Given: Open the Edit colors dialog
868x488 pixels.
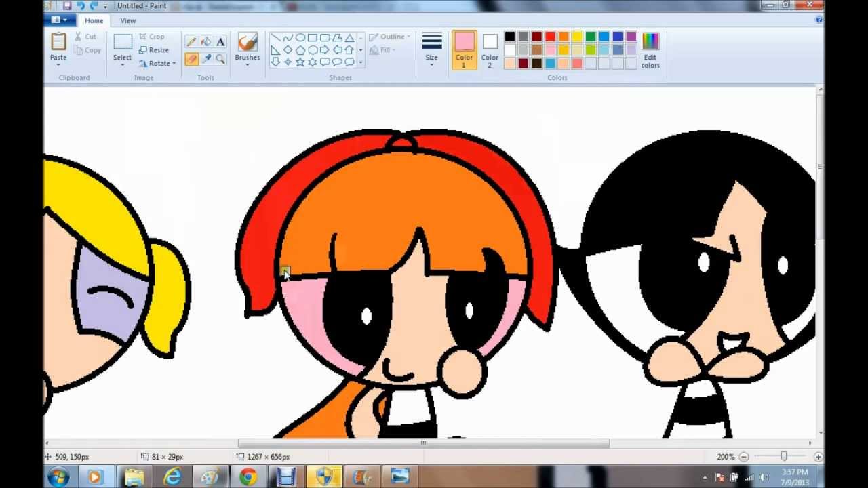Looking at the screenshot, I should [x=650, y=49].
